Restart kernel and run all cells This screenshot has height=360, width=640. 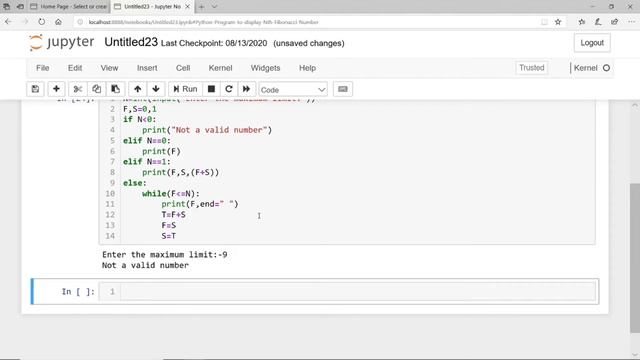(x=247, y=89)
